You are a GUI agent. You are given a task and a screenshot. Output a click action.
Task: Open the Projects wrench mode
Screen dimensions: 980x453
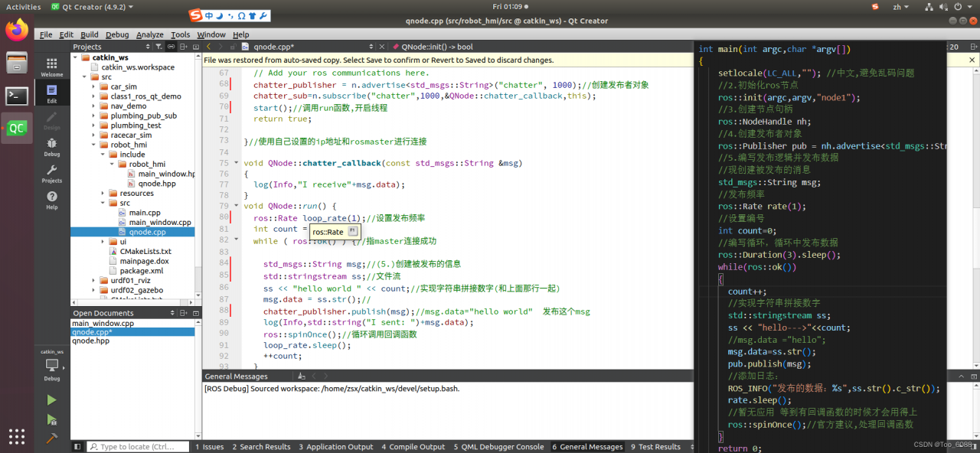(x=51, y=174)
